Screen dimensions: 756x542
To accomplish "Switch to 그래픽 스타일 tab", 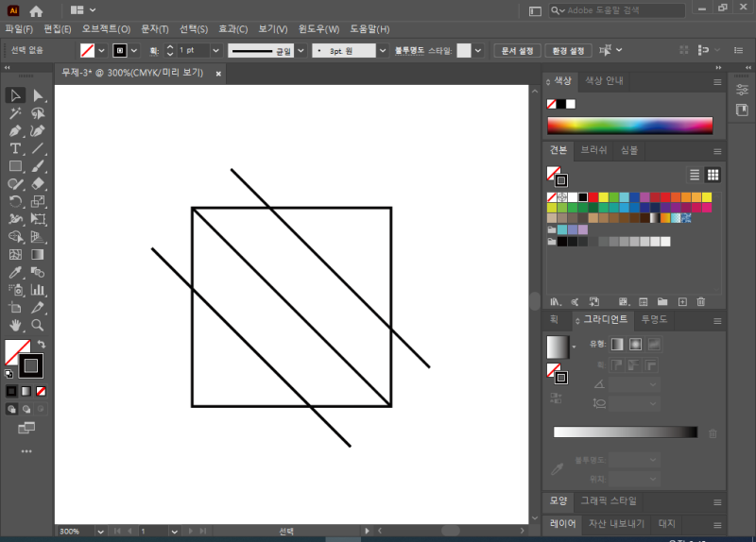I will click(609, 501).
